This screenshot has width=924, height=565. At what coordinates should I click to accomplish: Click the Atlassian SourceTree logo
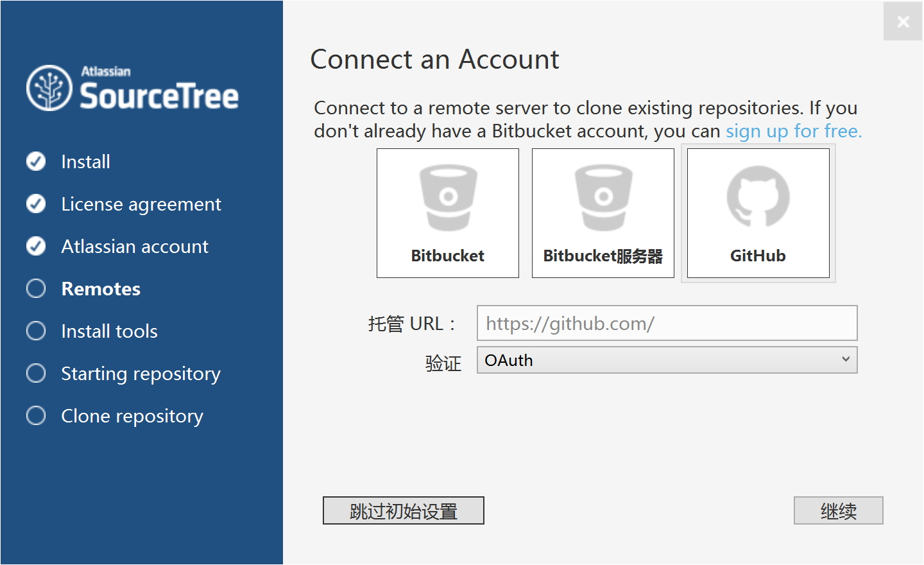click(132, 88)
